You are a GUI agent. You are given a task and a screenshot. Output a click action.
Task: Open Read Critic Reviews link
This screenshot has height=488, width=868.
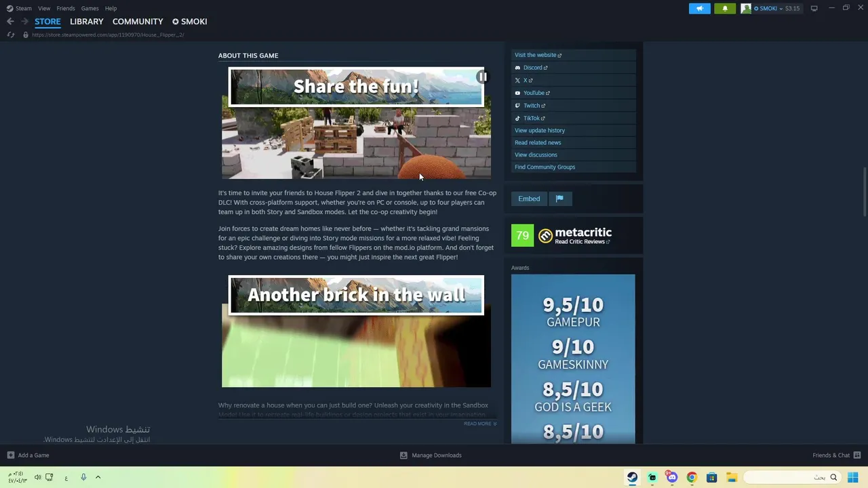[x=582, y=242]
